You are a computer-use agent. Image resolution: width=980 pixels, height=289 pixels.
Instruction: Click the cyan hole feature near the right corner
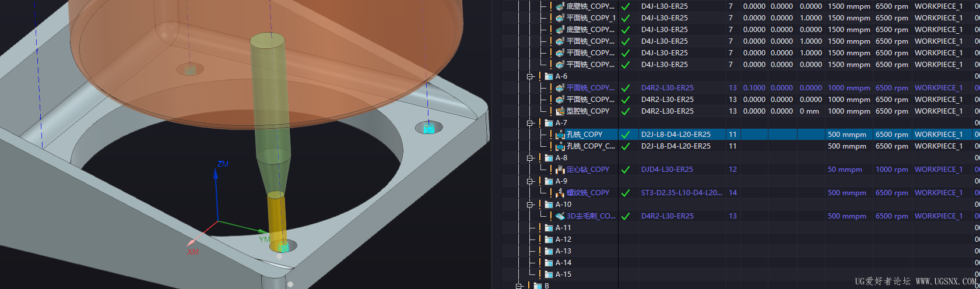(x=429, y=128)
